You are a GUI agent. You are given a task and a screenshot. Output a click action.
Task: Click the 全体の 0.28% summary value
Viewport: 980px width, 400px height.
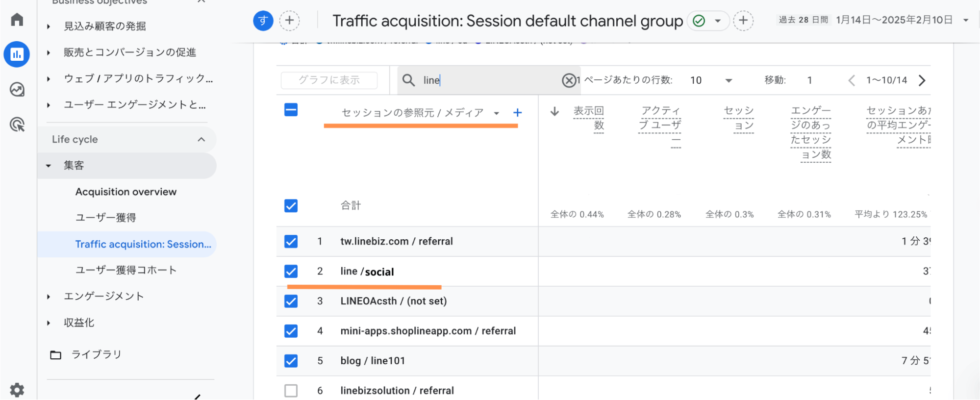click(x=654, y=215)
